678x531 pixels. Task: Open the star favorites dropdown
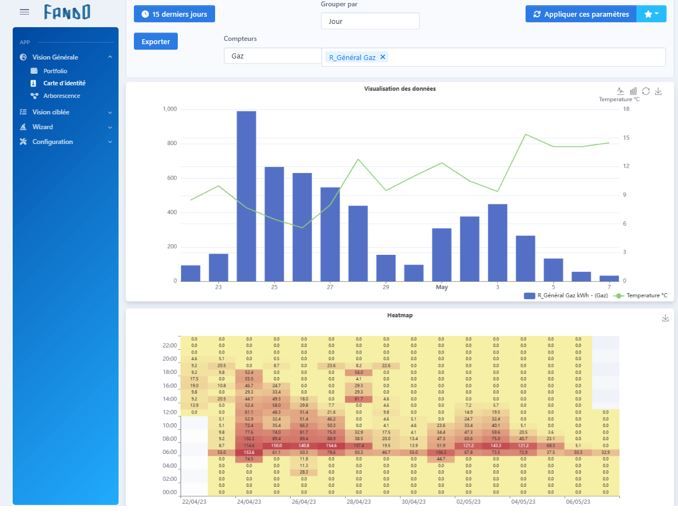(651, 14)
